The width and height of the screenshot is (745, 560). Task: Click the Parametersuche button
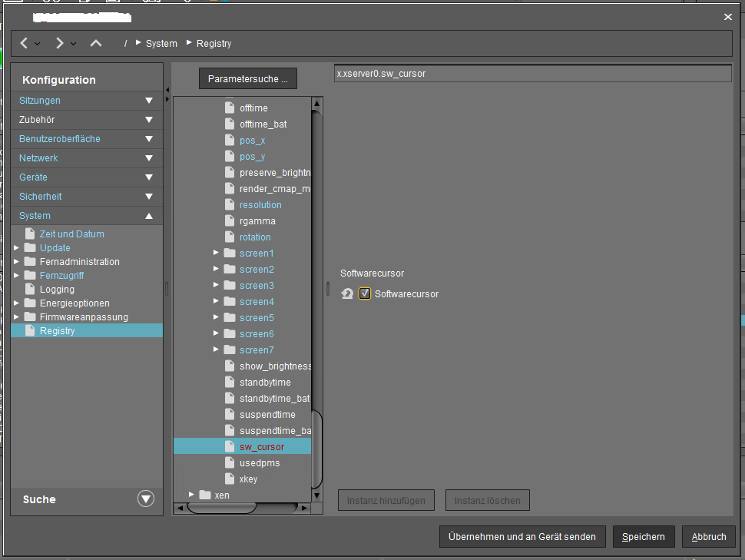247,78
